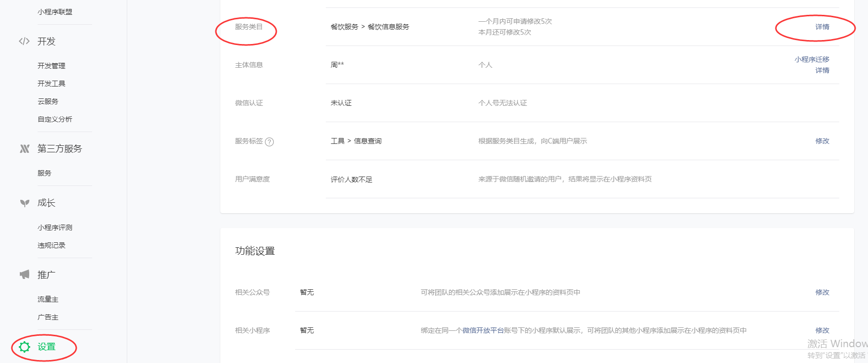
Task: Click the 小程序迁移 link
Action: (812, 59)
